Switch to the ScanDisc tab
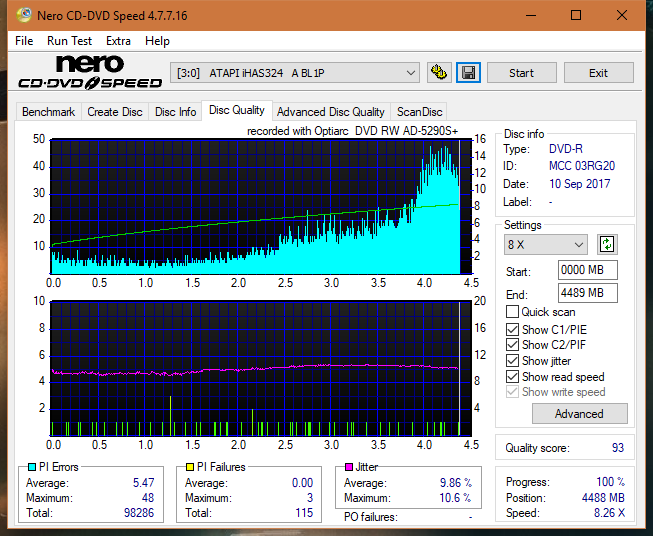The height and width of the screenshot is (536, 653). 419,112
